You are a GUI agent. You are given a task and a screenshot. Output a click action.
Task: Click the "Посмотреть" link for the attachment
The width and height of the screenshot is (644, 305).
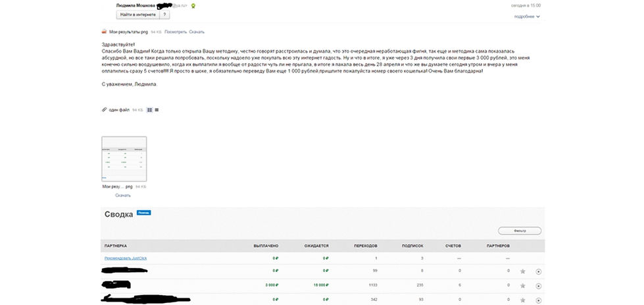point(176,32)
